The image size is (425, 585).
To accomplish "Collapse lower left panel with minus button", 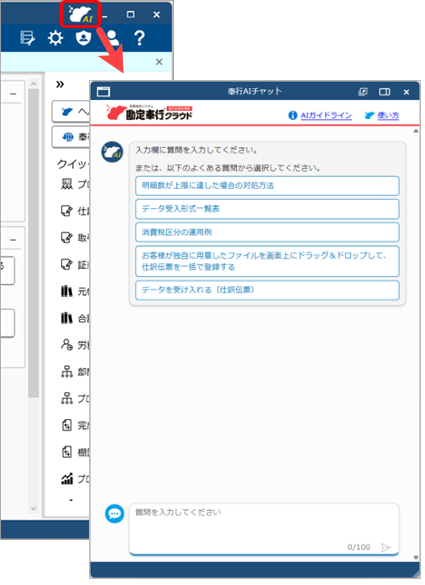I will click(x=13, y=240).
